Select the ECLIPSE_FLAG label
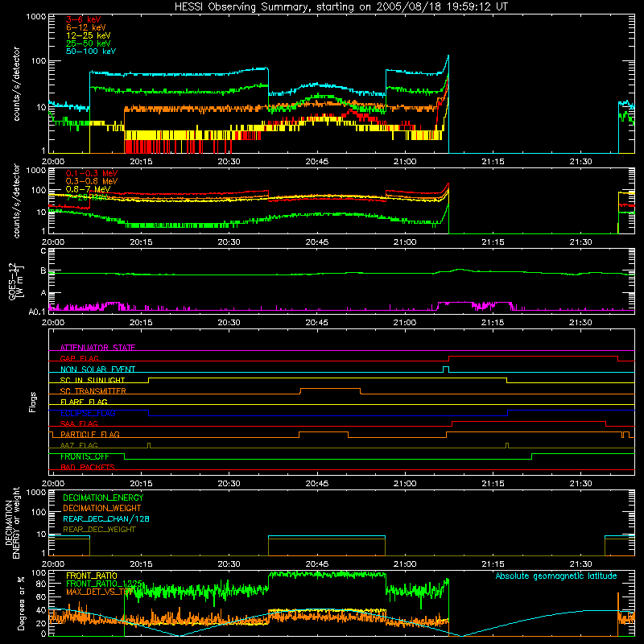Image resolution: width=644 pixels, height=644 pixels. coord(88,413)
